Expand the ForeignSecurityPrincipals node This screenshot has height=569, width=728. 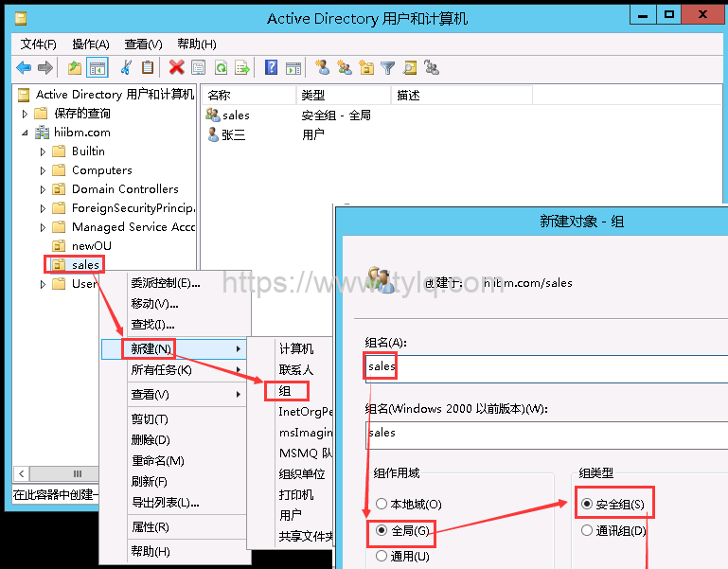point(43,208)
